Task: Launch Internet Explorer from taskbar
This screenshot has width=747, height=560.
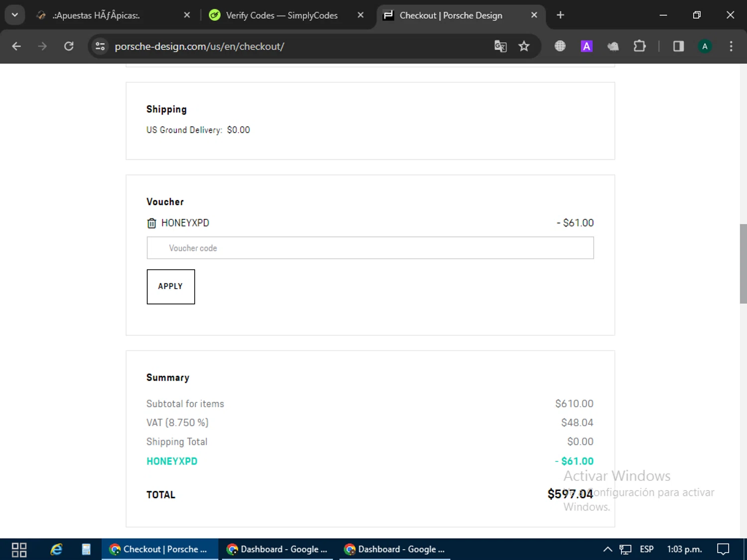Action: point(56,550)
